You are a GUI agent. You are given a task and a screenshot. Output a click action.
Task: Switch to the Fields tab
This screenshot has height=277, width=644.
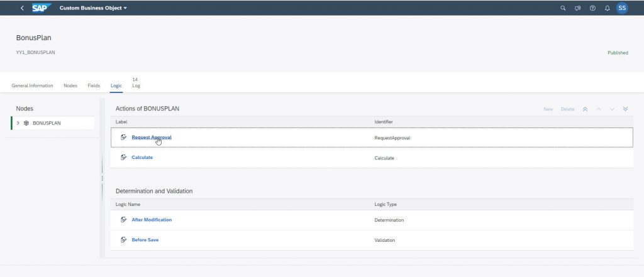tap(94, 86)
